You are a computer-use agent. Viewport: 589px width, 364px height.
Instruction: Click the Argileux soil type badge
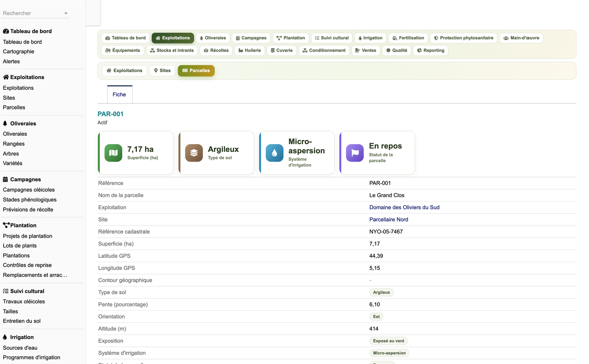(382, 292)
